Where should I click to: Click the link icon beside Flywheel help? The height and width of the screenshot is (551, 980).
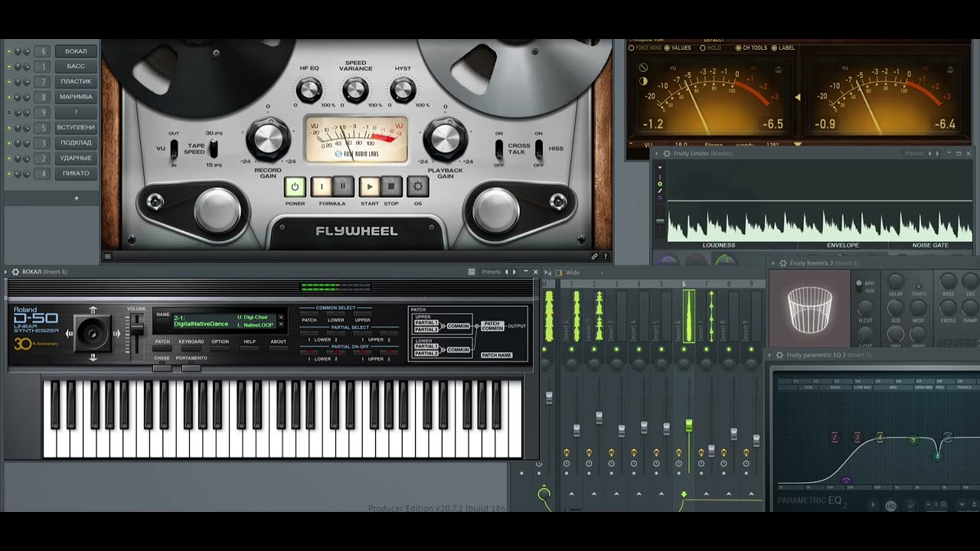coord(594,257)
